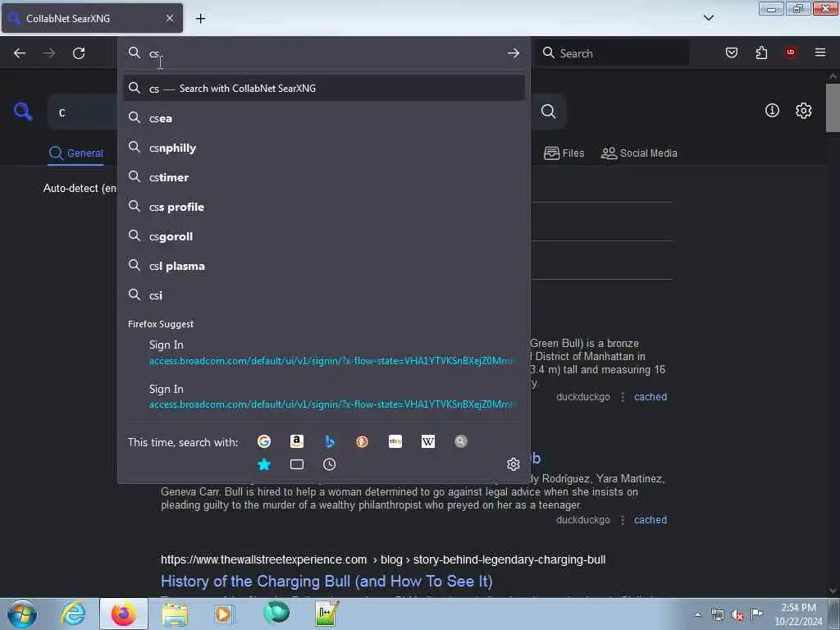The width and height of the screenshot is (840, 630).
Task: Choose the 'csl plasma' suggestion
Action: pos(324,266)
